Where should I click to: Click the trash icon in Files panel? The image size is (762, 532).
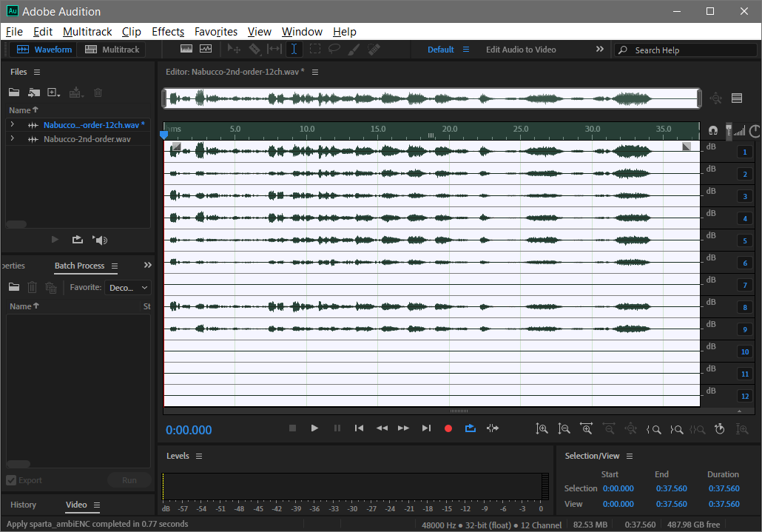98,92
